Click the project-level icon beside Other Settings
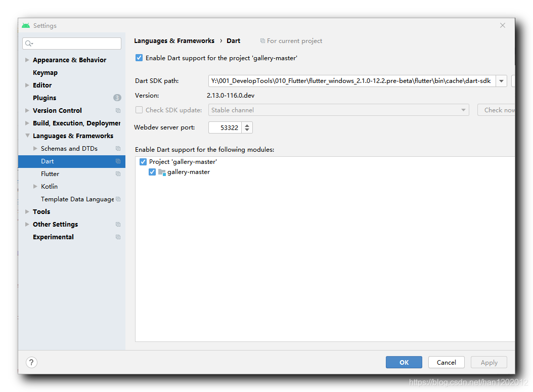533x392 pixels. click(118, 225)
